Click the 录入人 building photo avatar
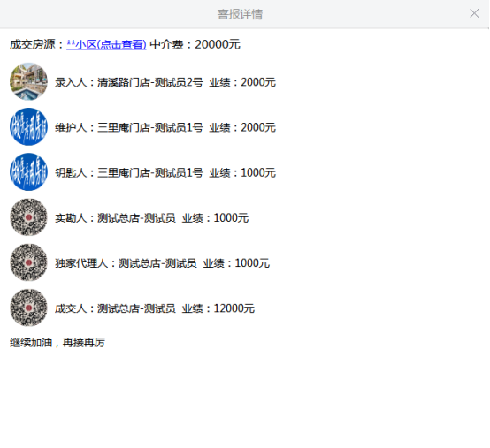Viewport: 490px width, 448px height. 29,82
